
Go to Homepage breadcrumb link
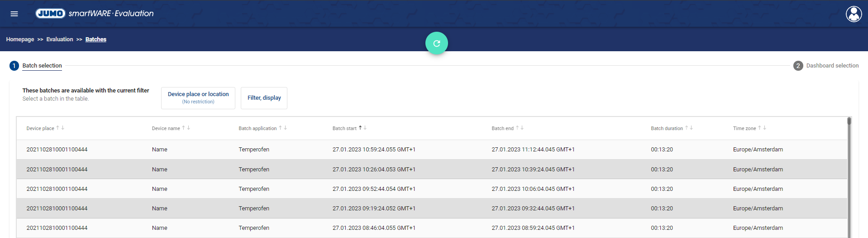tap(20, 39)
